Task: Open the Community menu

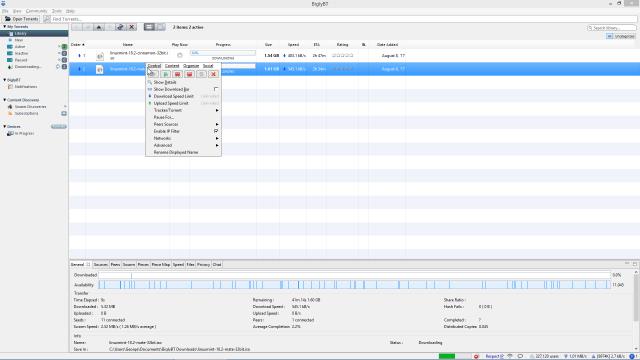Action: [x=36, y=11]
